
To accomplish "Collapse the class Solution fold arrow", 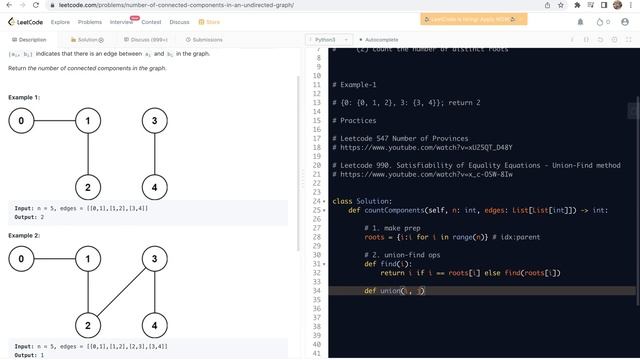I will (x=324, y=201).
